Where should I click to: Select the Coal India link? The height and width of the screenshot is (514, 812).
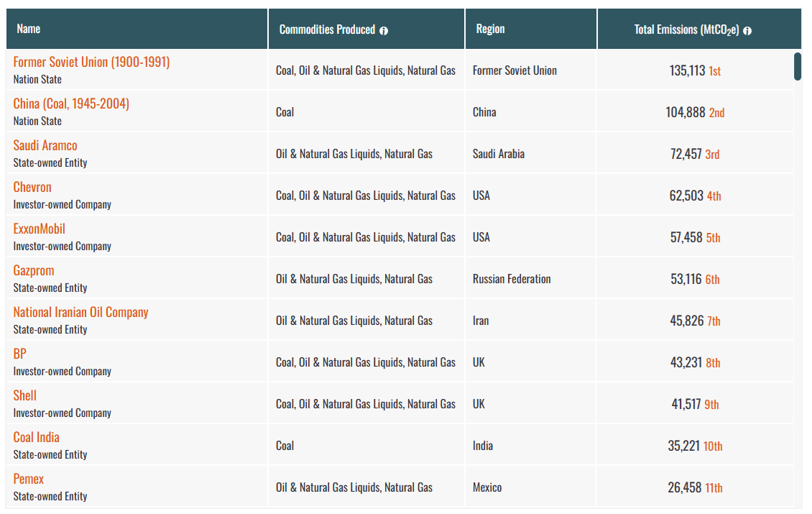tap(37, 437)
